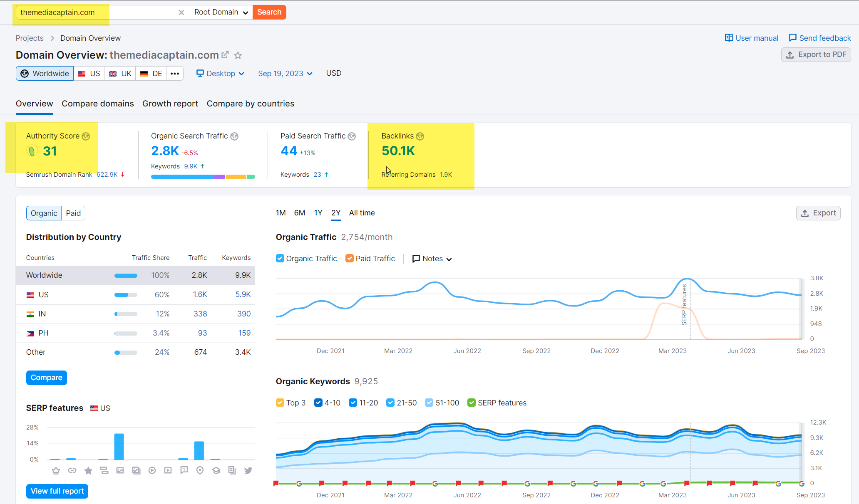This screenshot has width=859, height=504.
Task: Open the Send feedback link
Action: tap(820, 38)
